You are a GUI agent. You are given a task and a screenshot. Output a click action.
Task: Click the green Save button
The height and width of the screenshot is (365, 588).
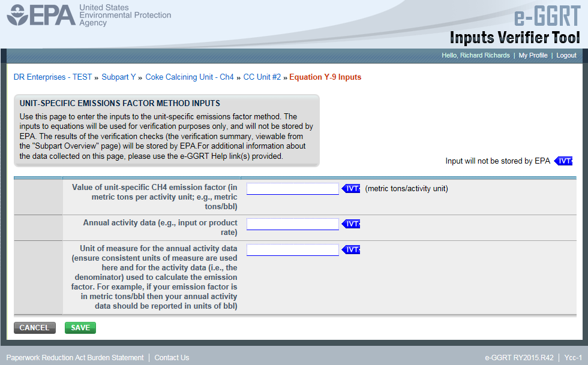tap(80, 328)
